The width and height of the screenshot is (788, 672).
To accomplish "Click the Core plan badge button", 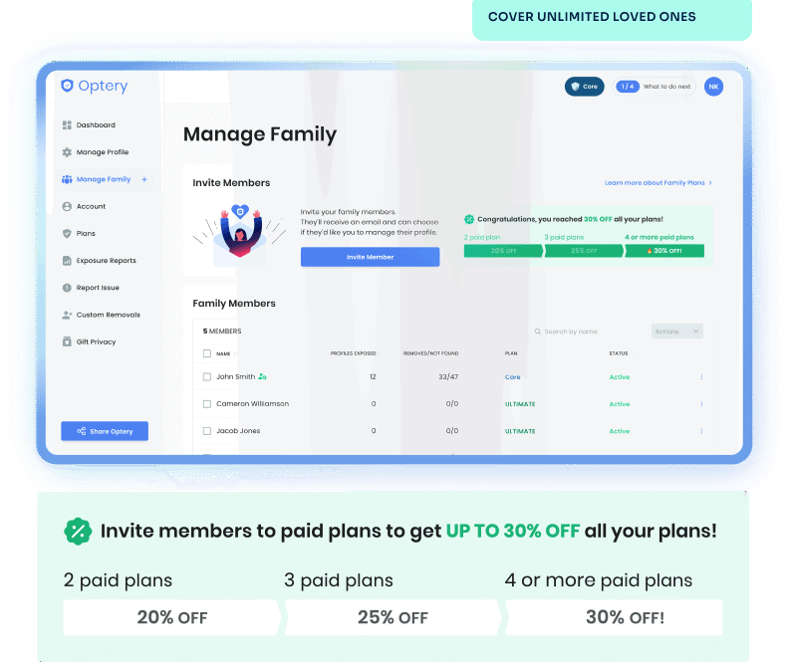I will 585,87.
